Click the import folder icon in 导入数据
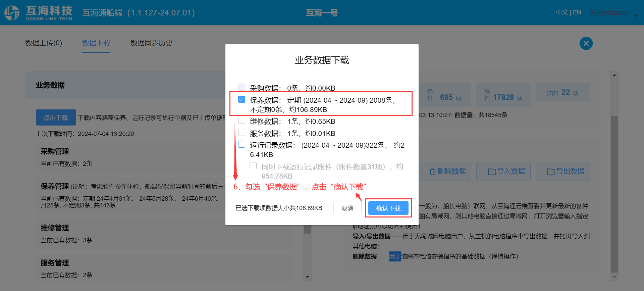The image size is (644, 291). coord(492,172)
